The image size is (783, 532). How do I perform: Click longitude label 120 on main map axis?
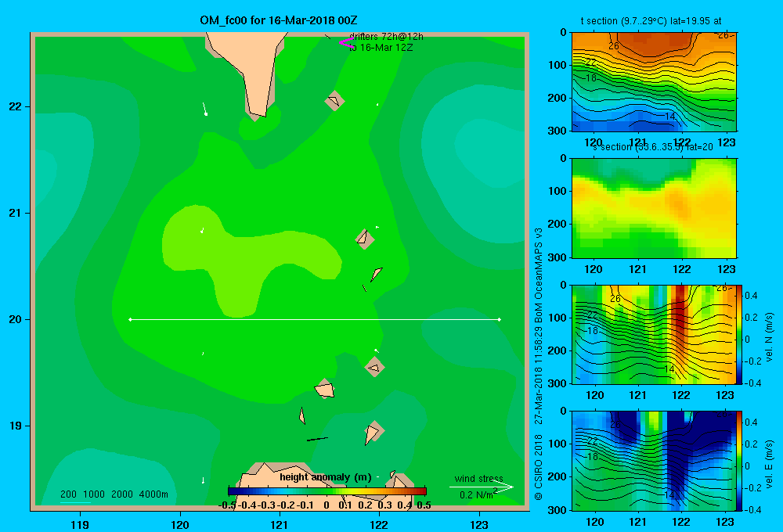(x=180, y=524)
